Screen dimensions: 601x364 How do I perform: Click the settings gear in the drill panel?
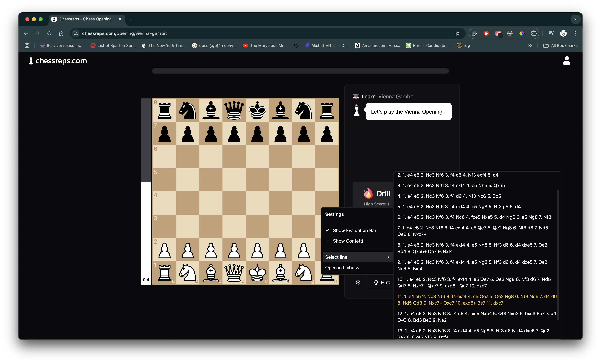tap(358, 282)
